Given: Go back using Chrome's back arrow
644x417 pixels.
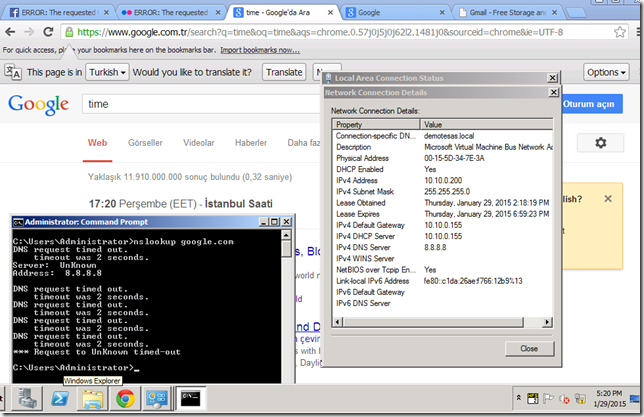Looking at the screenshot, I should click(10, 32).
